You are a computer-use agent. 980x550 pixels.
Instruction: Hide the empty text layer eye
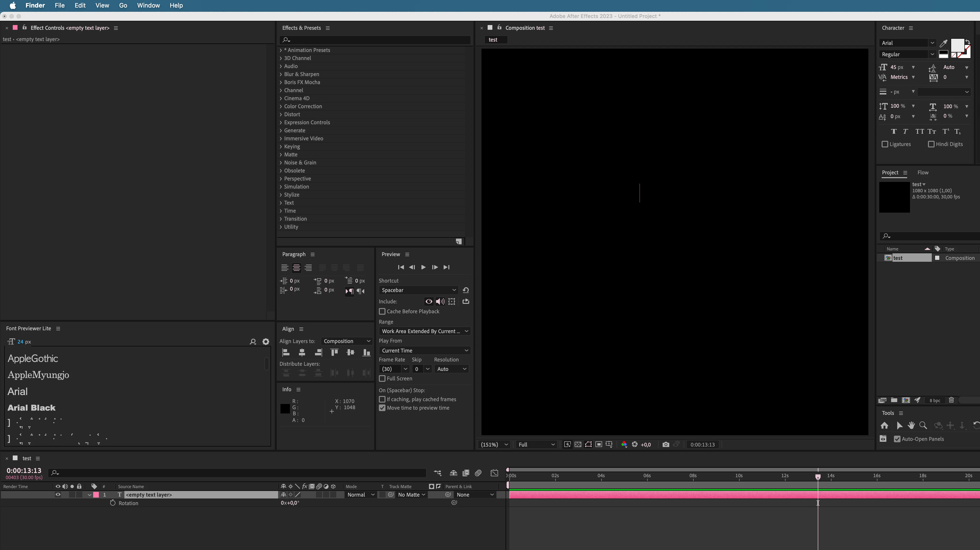[58, 494]
